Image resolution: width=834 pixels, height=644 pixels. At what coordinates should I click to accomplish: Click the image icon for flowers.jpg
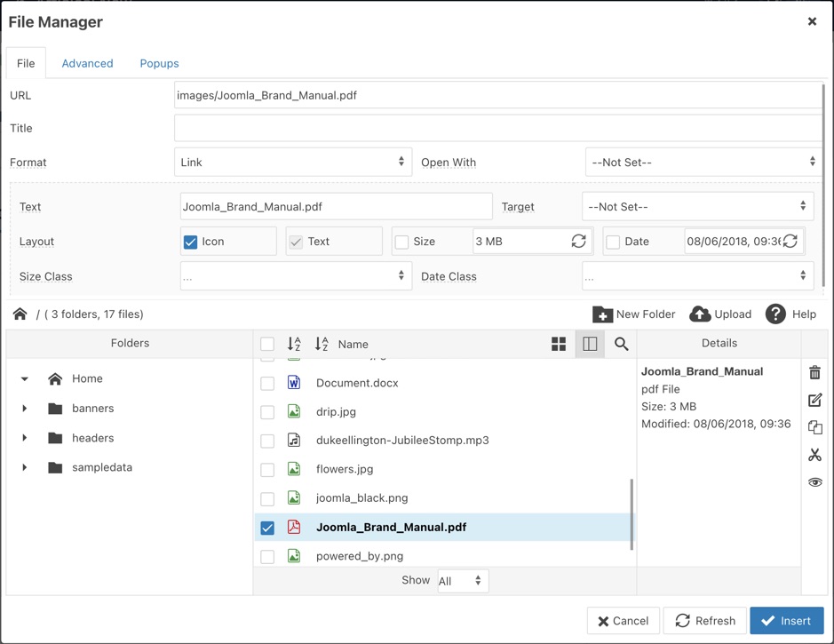tap(294, 468)
